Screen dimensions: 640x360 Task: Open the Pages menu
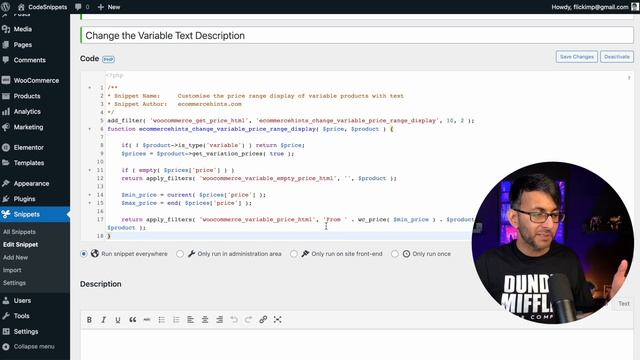23,44
